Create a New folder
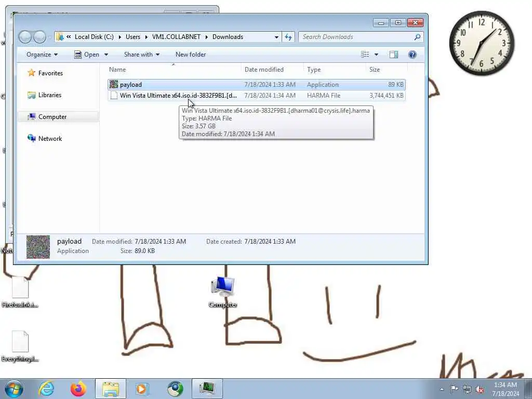Viewport: 532px width, 399px height. tap(191, 55)
